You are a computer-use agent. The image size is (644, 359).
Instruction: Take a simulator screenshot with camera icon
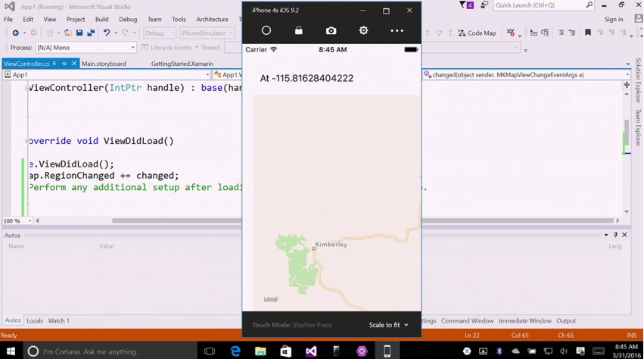coord(331,31)
